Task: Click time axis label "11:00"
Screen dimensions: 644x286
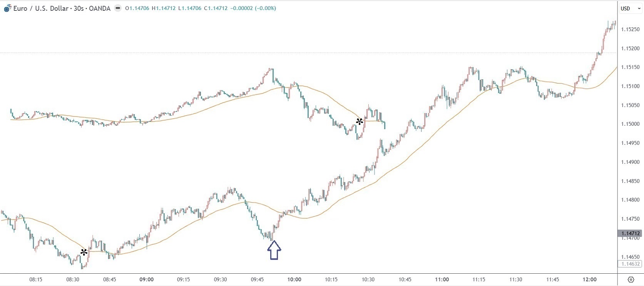Action: click(442, 279)
